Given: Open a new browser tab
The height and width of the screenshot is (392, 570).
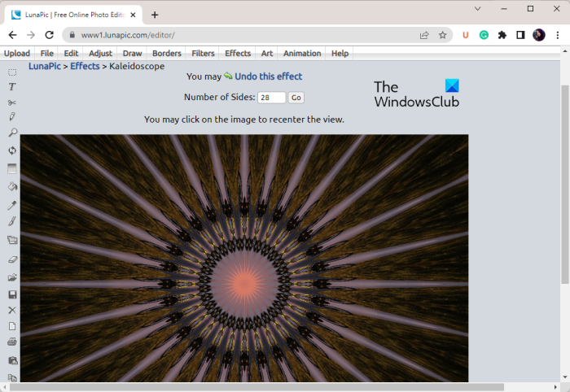Looking at the screenshot, I should [x=155, y=15].
